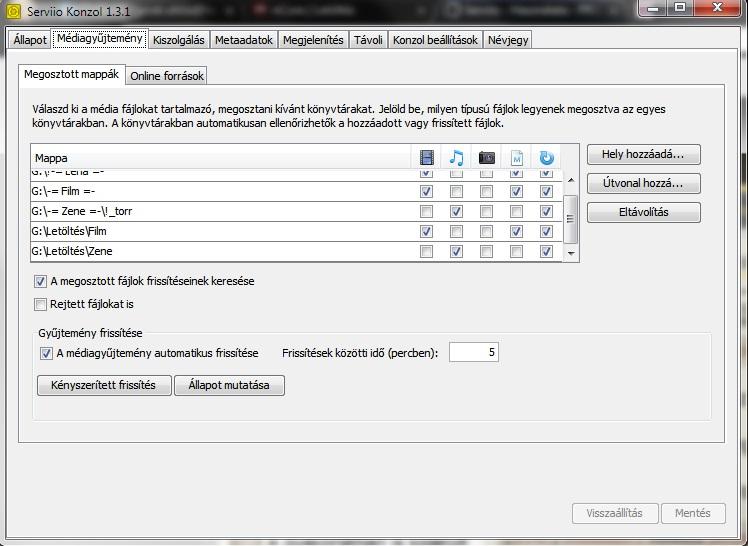
Task: Click the folder list scrollbar thumb
Action: (571, 219)
